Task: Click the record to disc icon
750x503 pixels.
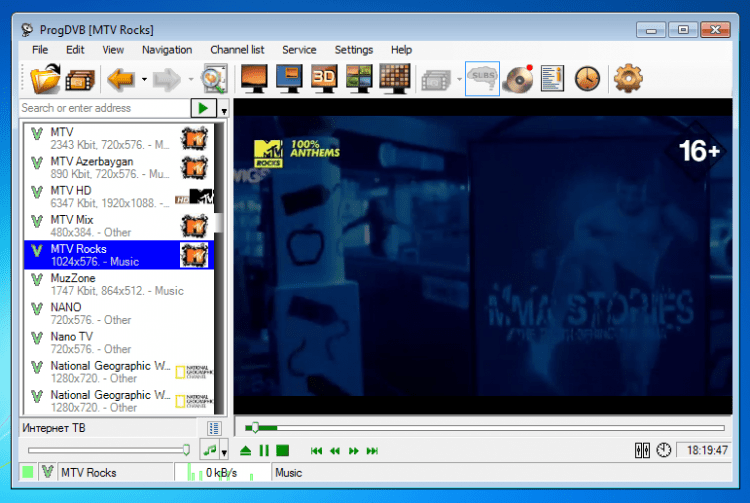Action: coord(518,78)
